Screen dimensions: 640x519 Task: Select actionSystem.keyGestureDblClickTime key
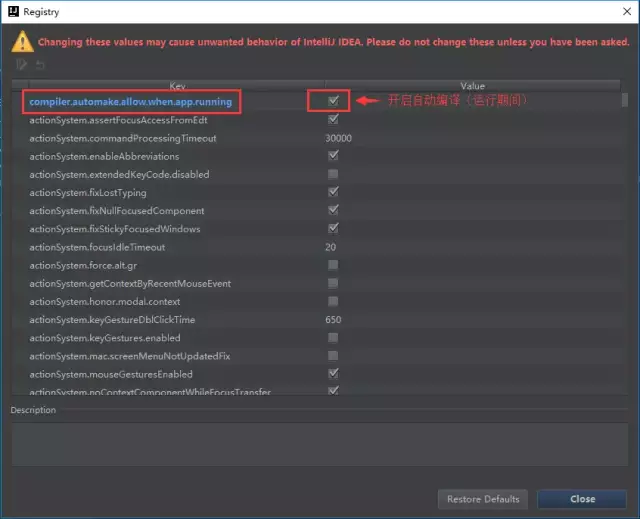pyautogui.click(x=112, y=320)
